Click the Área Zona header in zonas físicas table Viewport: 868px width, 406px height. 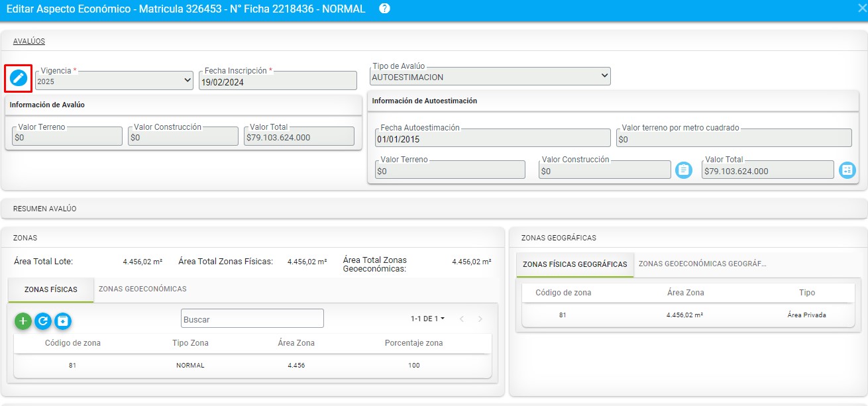click(x=296, y=343)
